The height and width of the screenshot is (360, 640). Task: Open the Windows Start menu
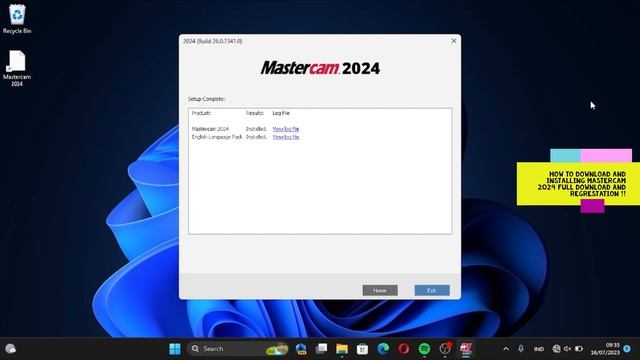pyautogui.click(x=175, y=349)
